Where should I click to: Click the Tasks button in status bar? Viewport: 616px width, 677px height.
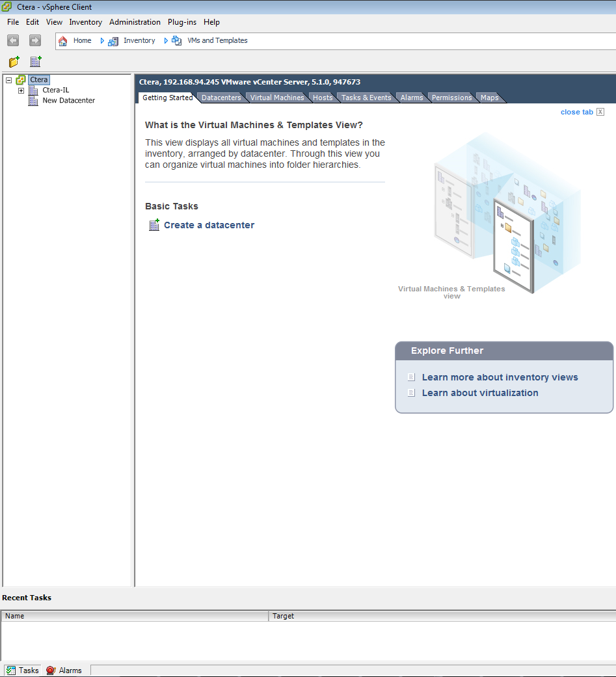23,670
